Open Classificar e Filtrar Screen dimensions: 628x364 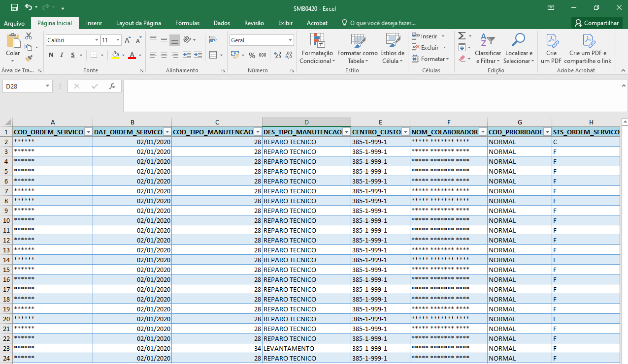(488, 49)
